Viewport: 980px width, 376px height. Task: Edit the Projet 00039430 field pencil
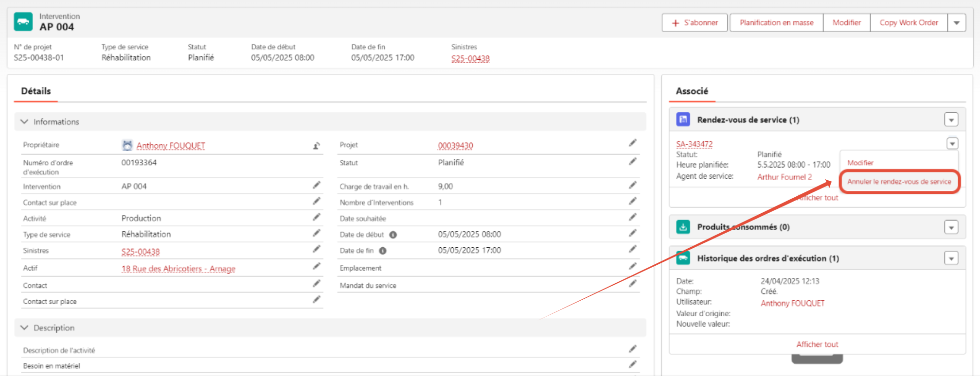click(x=633, y=143)
